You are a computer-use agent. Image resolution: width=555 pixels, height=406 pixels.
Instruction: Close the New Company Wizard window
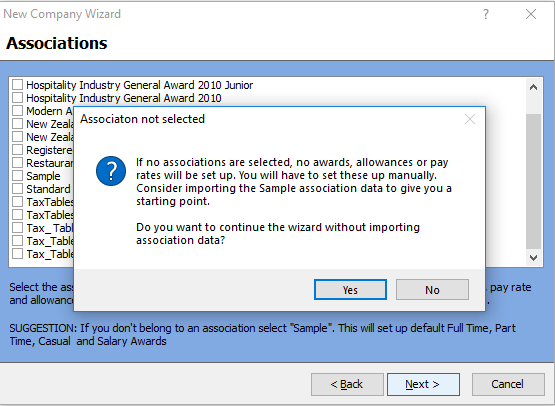(x=531, y=14)
